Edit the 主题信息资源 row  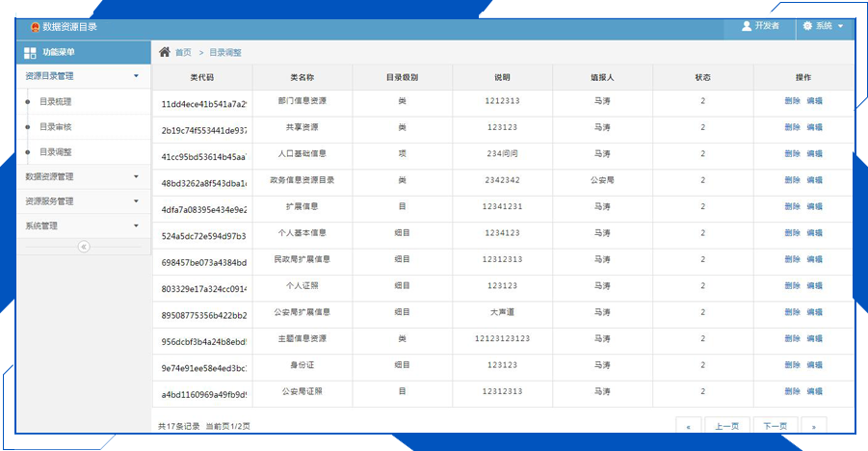[814, 338]
